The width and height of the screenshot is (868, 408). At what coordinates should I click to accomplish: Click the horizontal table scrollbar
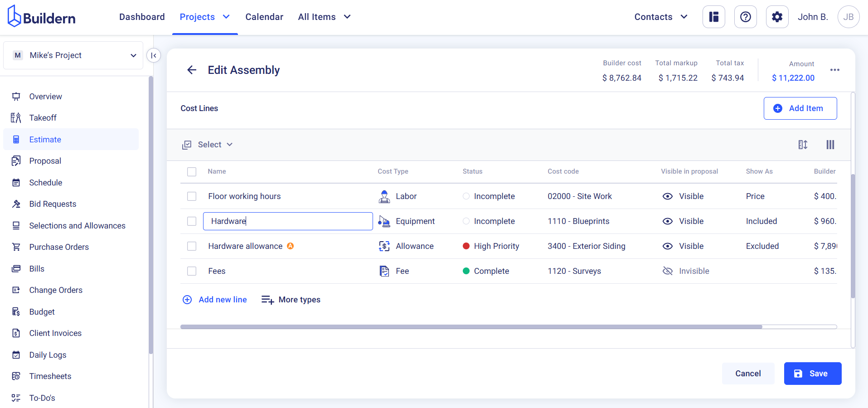[x=471, y=327]
